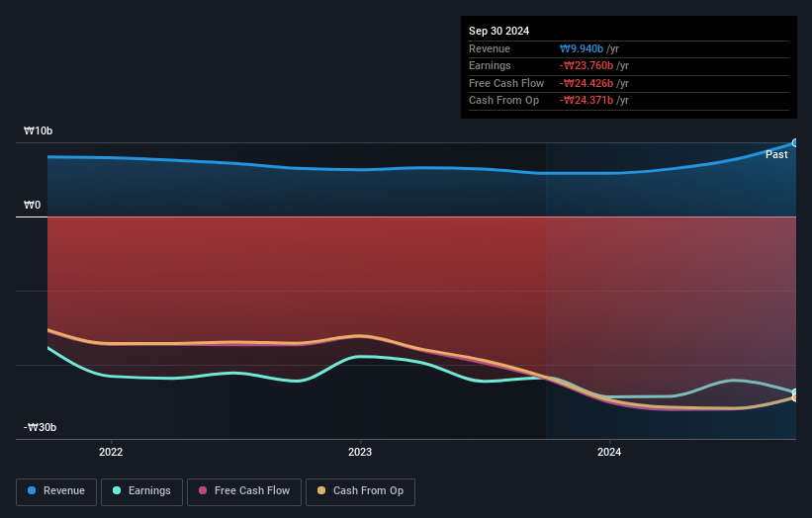This screenshot has width=812, height=518.
Task: Click the Earnings label in tooltip
Action: tap(490, 65)
